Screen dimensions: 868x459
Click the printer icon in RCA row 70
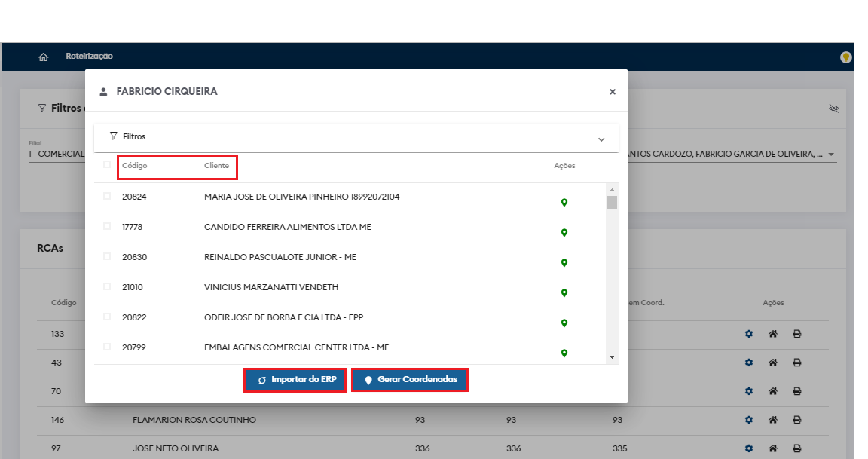(796, 391)
